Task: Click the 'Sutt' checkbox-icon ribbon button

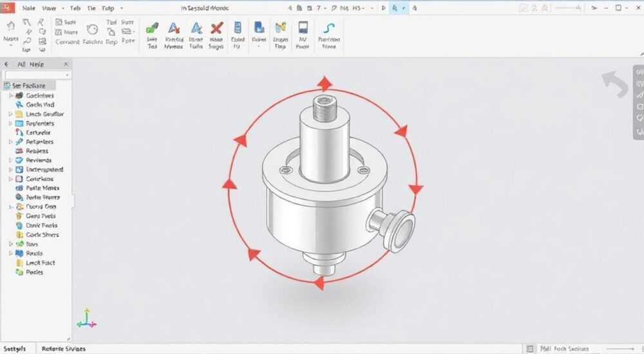Action: [66, 22]
